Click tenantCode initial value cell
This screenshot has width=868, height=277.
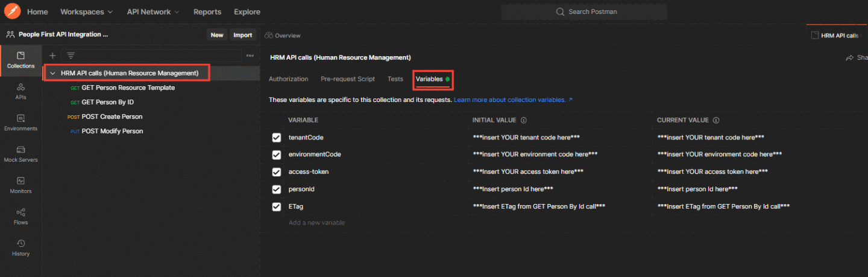point(526,138)
